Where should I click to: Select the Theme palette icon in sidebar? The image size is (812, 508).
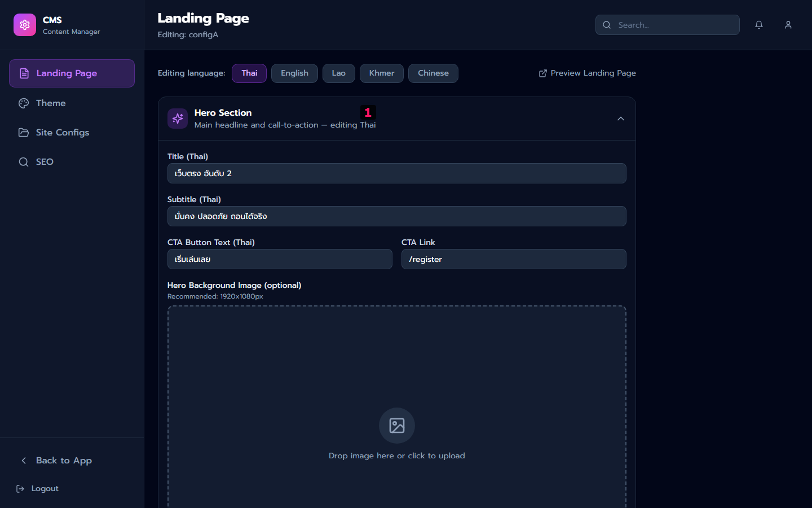pos(23,103)
